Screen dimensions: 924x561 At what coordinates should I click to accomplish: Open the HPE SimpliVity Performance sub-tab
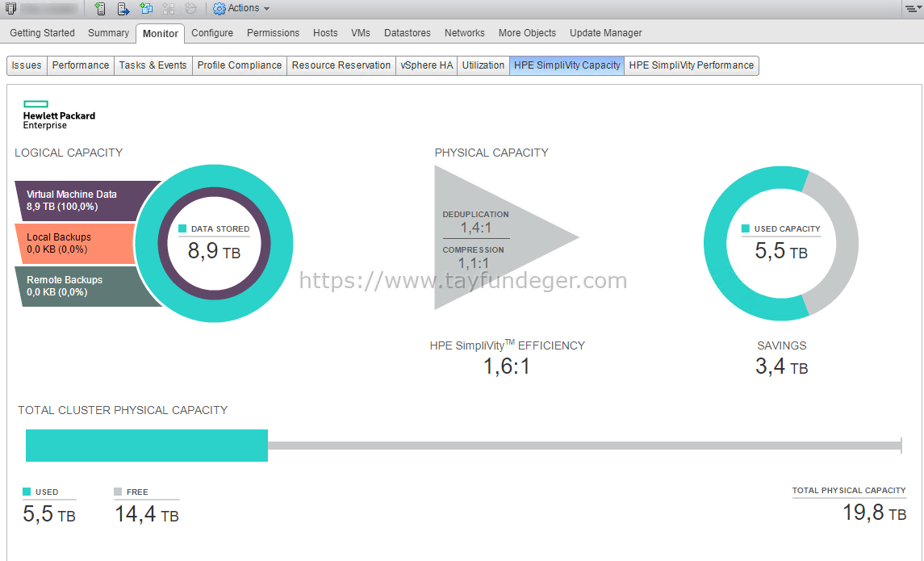[x=692, y=65]
